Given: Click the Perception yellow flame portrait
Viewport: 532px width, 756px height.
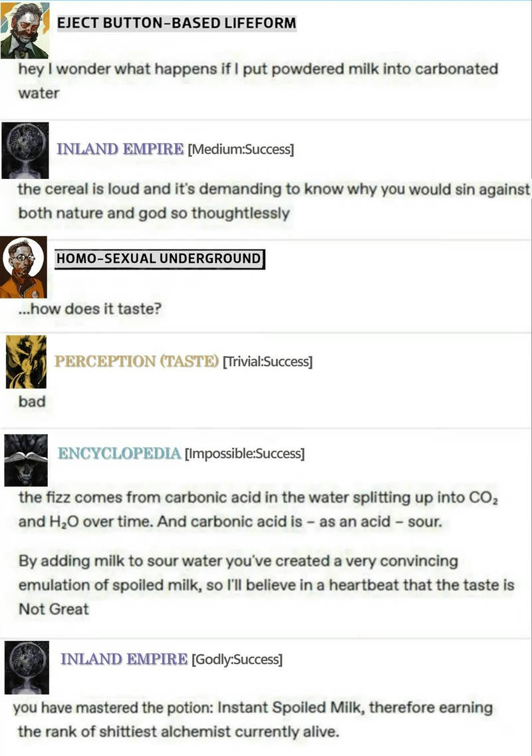Looking at the screenshot, I should tap(26, 361).
